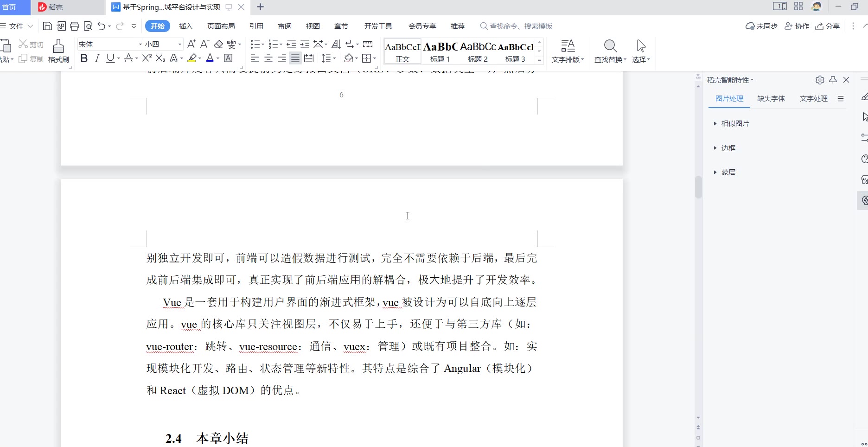The height and width of the screenshot is (447, 868).
Task: Increase font size with the A+ icon
Action: [x=191, y=44]
